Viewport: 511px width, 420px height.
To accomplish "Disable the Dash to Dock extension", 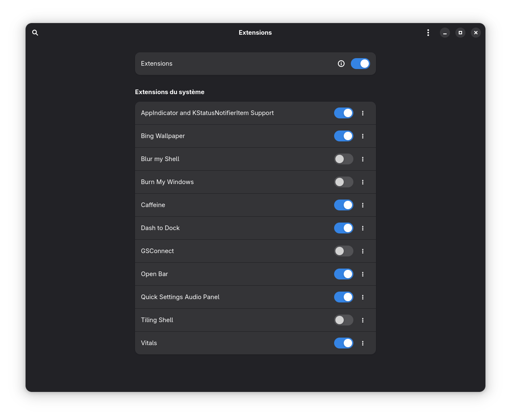I will 344,228.
